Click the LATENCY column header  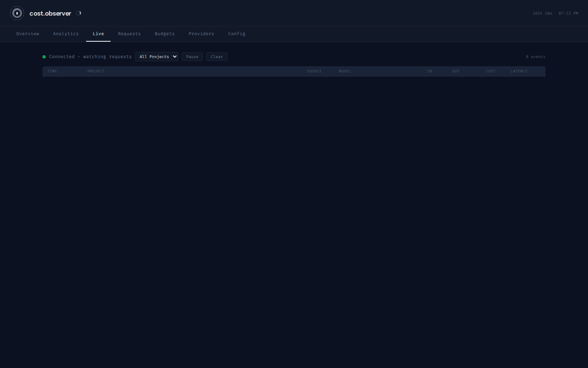tap(519, 71)
